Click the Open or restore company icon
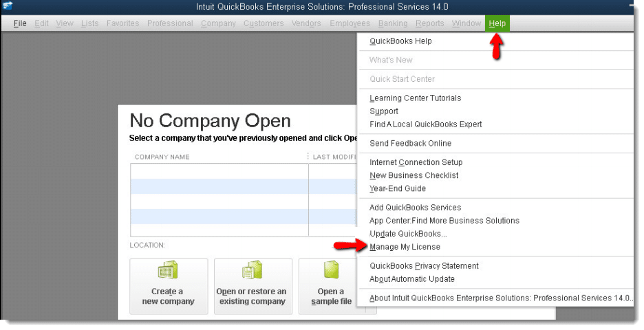This screenshot has height=330, width=644. (253, 270)
